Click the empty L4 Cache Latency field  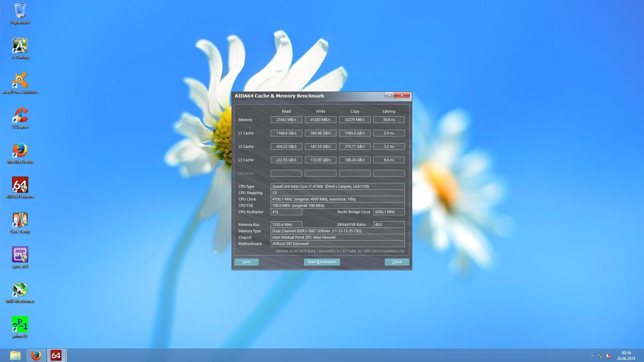point(389,173)
